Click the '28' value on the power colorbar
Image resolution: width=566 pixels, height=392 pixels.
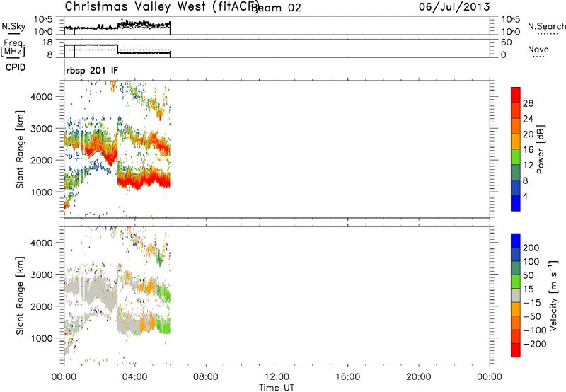point(528,103)
